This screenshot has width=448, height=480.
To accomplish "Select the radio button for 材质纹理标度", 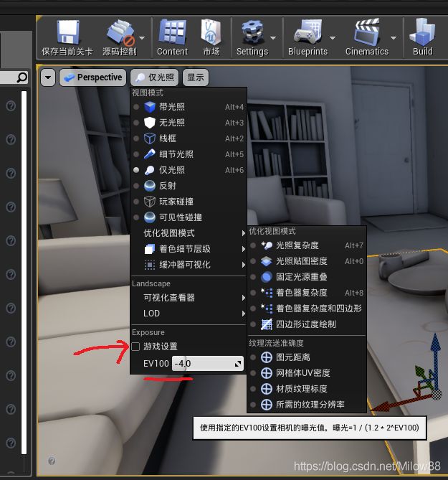I will pyautogui.click(x=253, y=389).
